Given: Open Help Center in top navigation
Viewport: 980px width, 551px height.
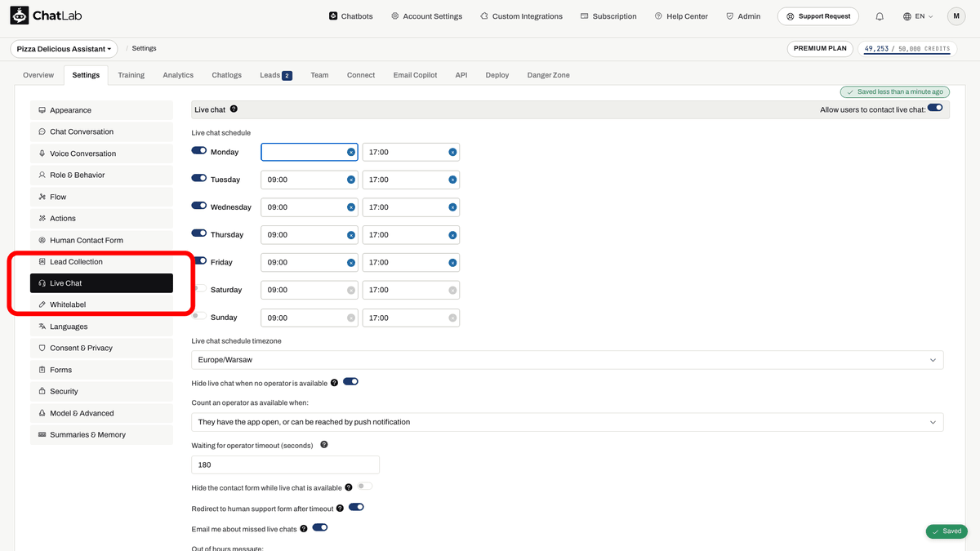Looking at the screenshot, I should (x=681, y=16).
